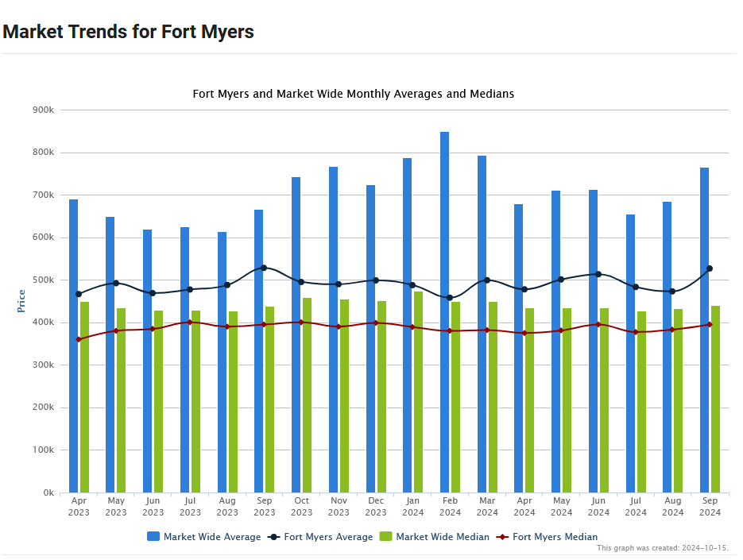Toggle the Market Wide Average legend entry
This screenshot has width=743, height=560.
coord(211,537)
